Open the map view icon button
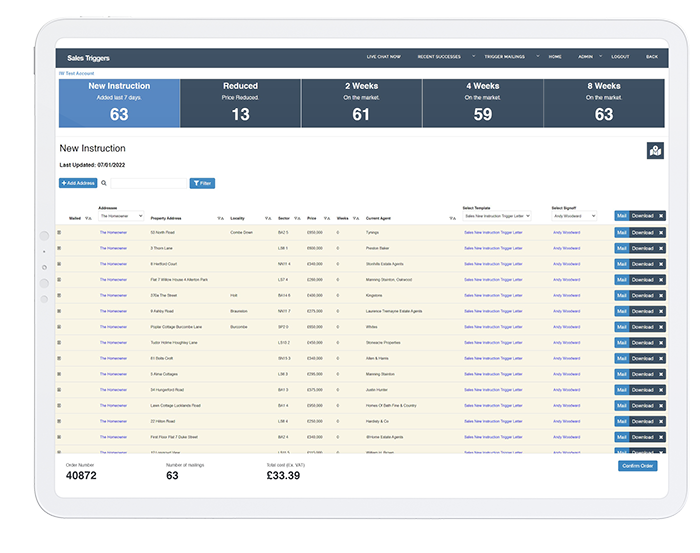Screen dimensions: 700x553 pos(655,151)
